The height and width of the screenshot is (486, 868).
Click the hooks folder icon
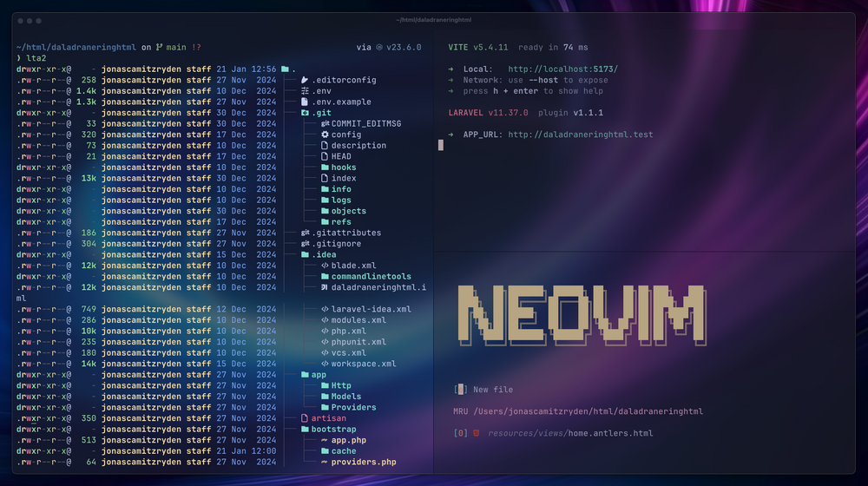click(325, 167)
